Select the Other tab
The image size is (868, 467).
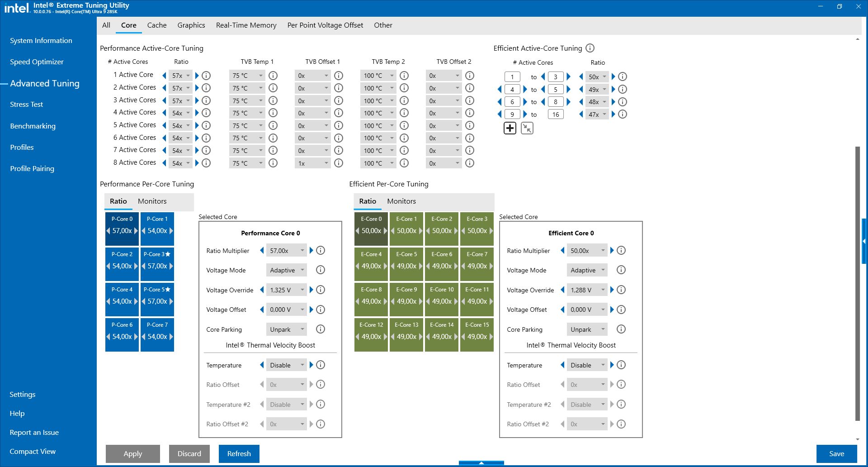[x=383, y=25]
